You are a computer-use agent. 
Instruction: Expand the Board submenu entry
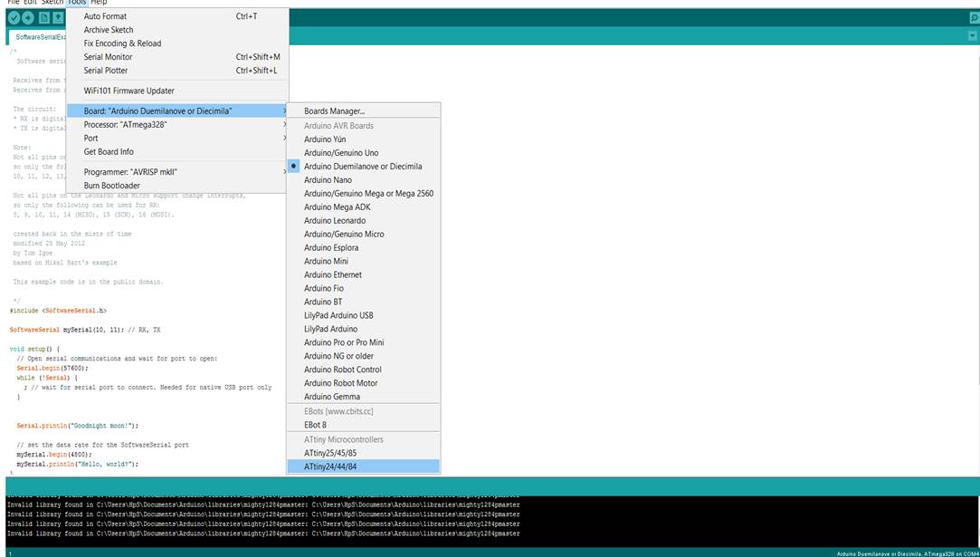click(176, 110)
